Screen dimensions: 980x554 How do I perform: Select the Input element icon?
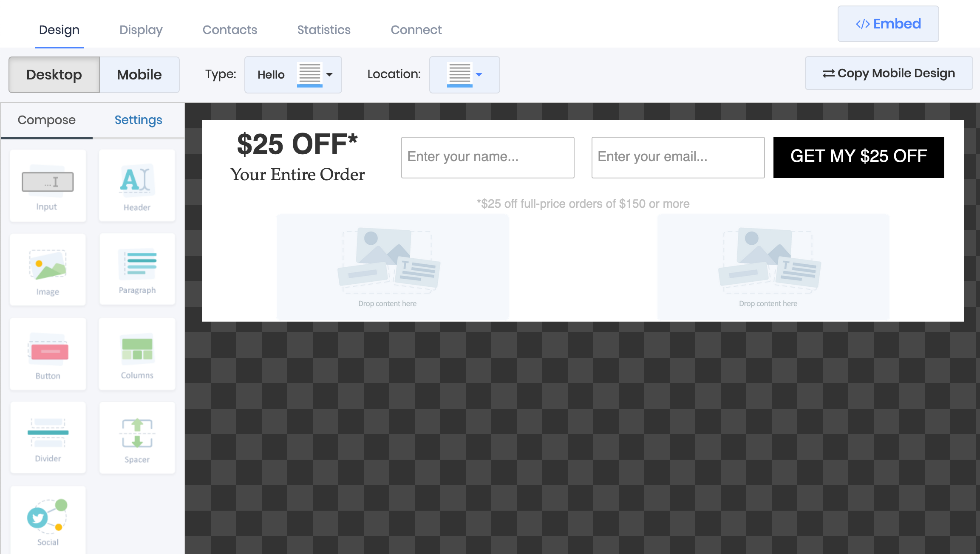(x=48, y=186)
